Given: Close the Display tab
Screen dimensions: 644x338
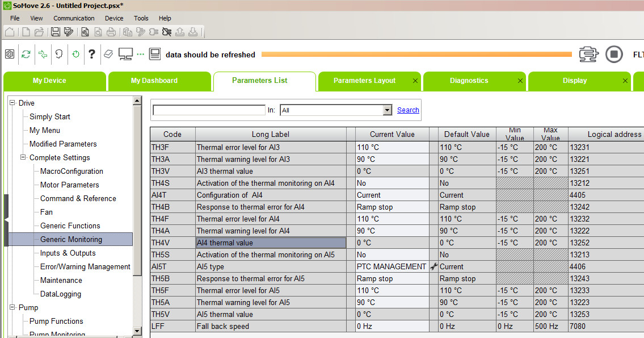Looking at the screenshot, I should [625, 81].
